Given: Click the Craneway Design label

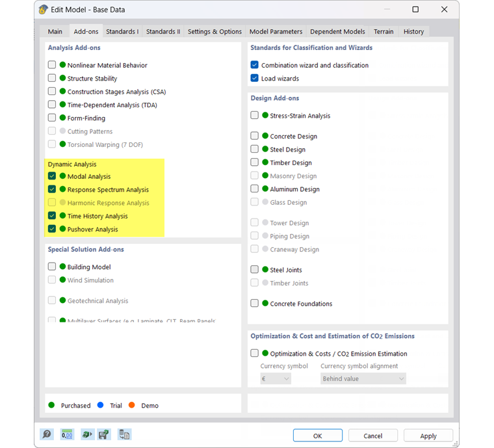Looking at the screenshot, I should pyautogui.click(x=294, y=250).
